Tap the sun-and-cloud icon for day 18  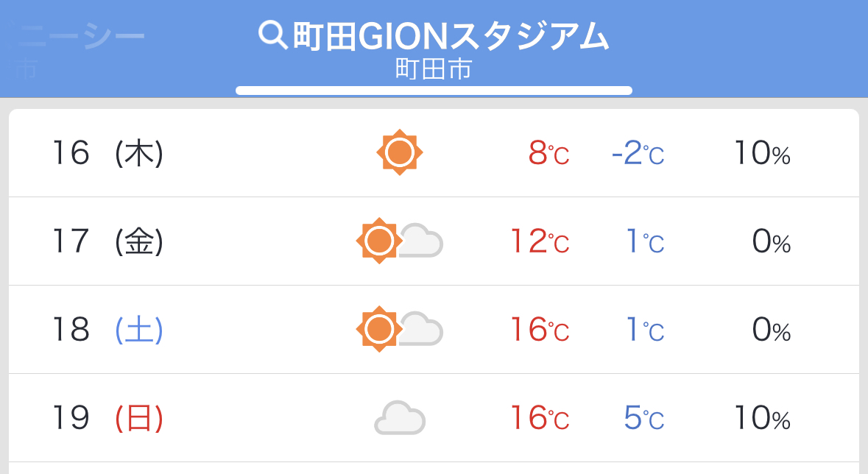click(400, 329)
